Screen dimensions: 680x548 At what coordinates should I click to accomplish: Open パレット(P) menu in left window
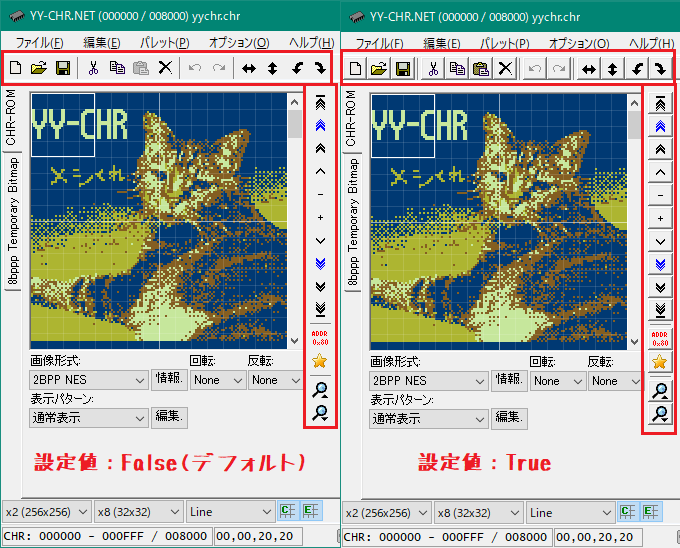(164, 42)
